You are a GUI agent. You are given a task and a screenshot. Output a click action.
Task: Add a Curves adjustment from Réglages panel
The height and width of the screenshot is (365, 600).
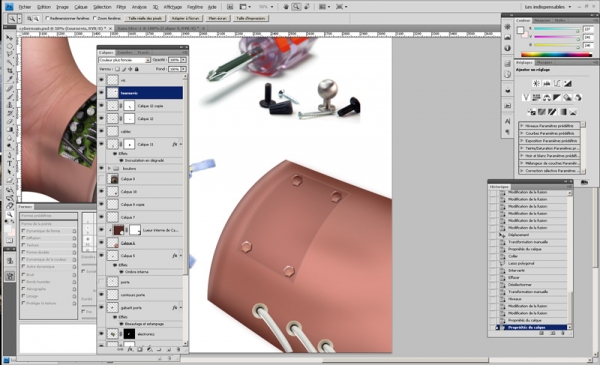point(557,83)
